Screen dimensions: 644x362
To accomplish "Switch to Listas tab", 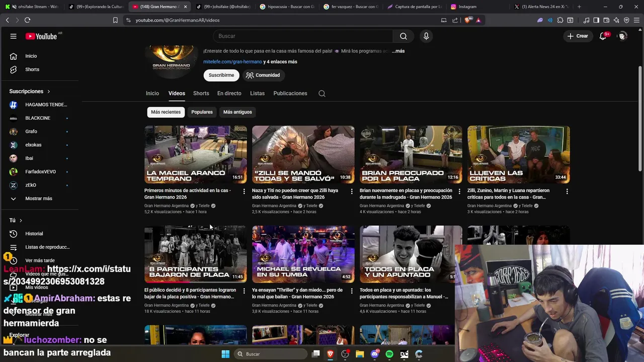I will 257,94.
